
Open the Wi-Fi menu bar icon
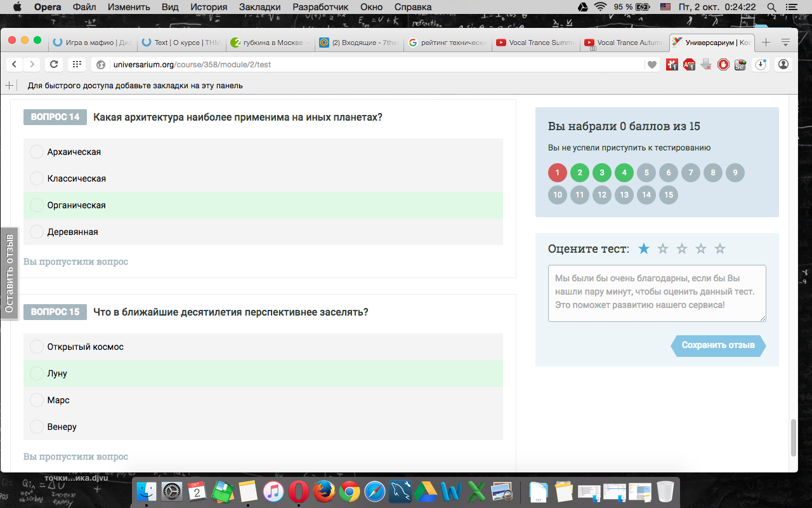(600, 7)
